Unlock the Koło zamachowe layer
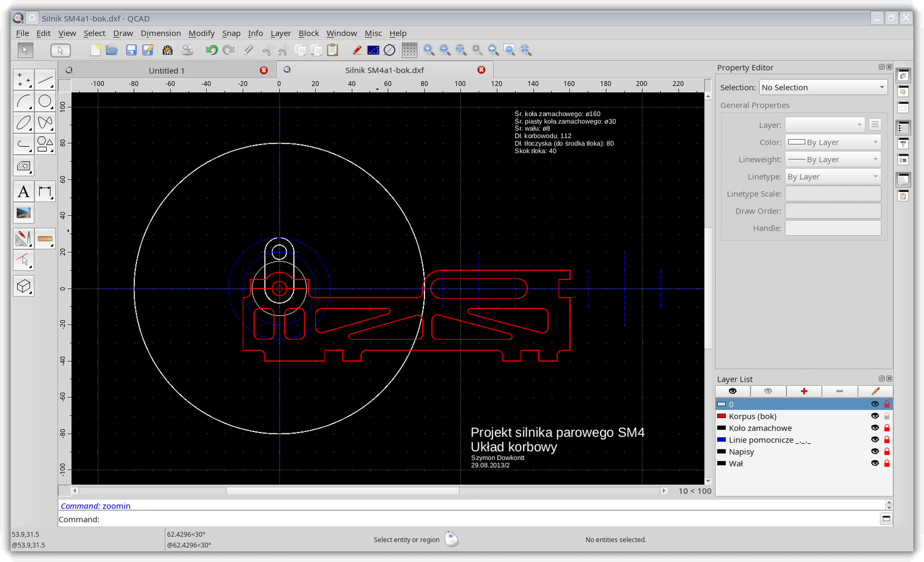This screenshot has height=562, width=924. [887, 428]
